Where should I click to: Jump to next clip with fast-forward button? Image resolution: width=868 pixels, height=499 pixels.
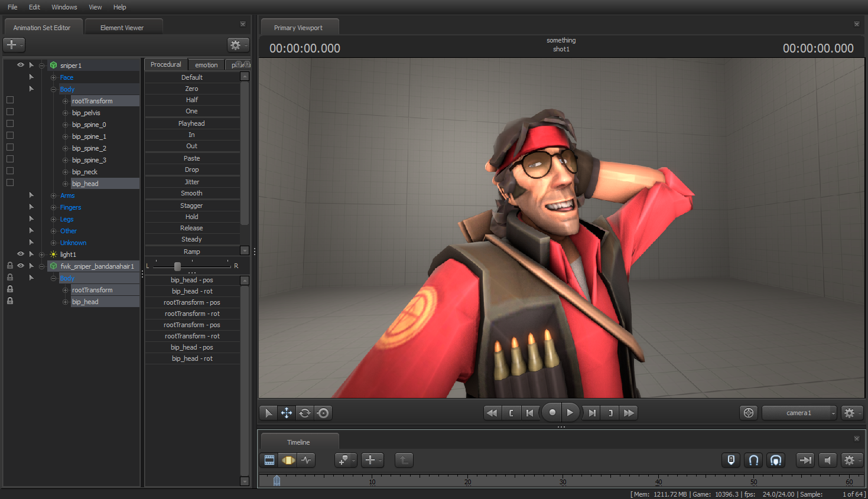tap(629, 413)
